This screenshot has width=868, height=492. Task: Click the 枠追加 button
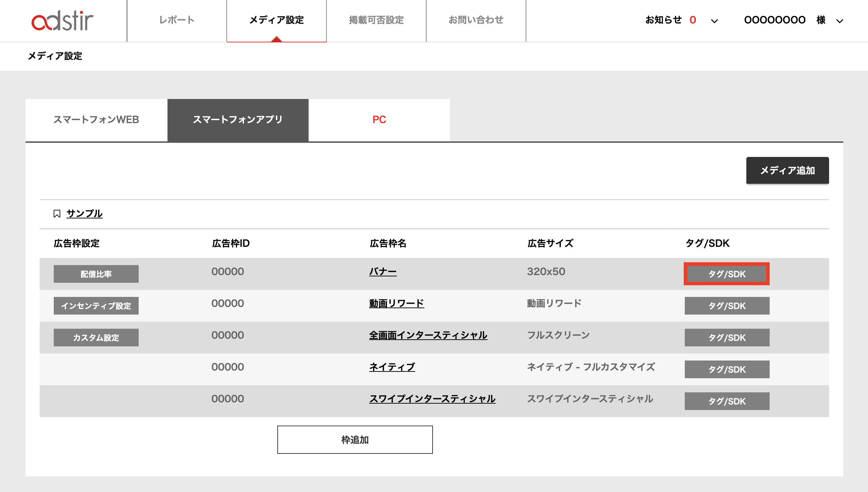coord(355,440)
